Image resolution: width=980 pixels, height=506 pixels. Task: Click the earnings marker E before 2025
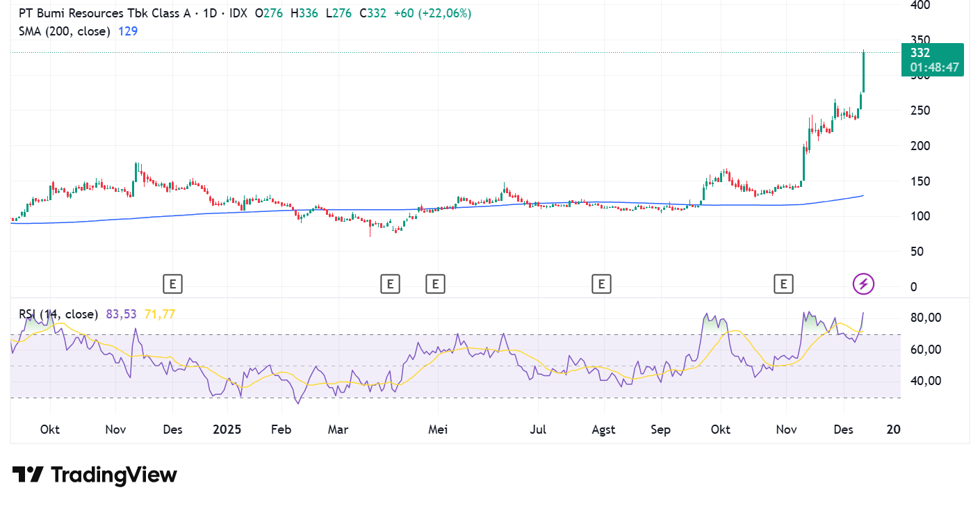click(172, 284)
